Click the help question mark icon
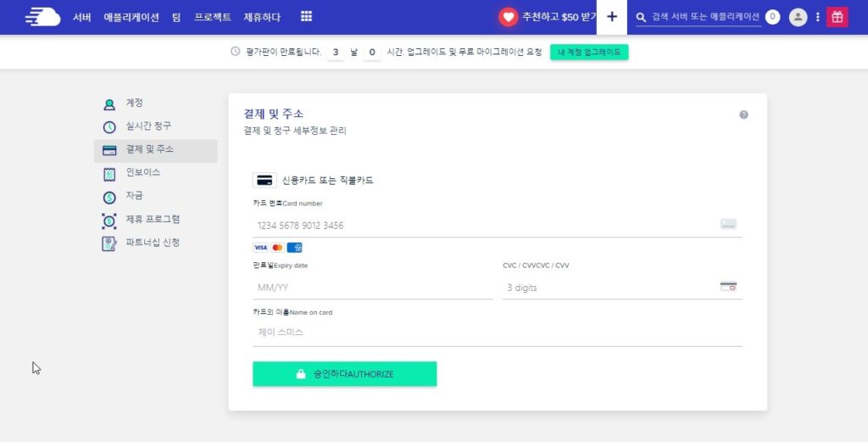Image resolution: width=868 pixels, height=442 pixels. (x=743, y=115)
